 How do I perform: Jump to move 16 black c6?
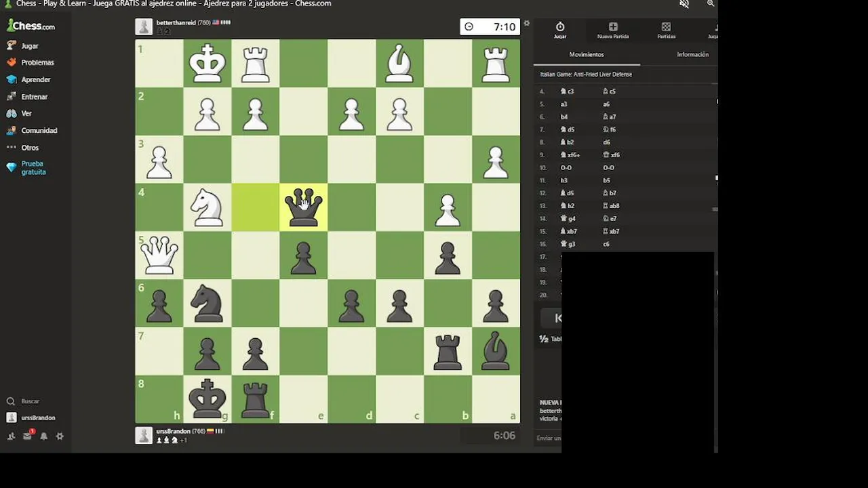tap(606, 244)
